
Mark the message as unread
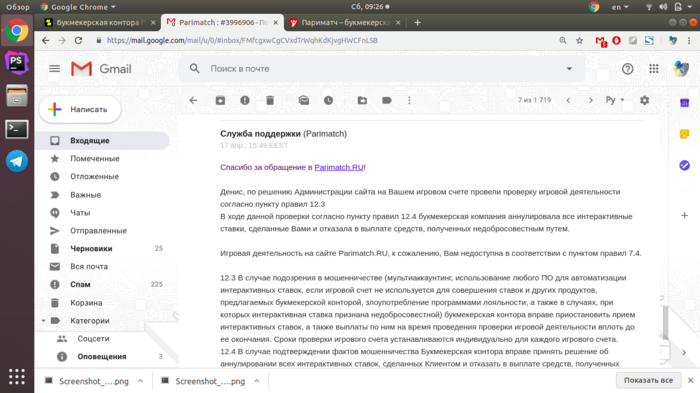coord(304,100)
